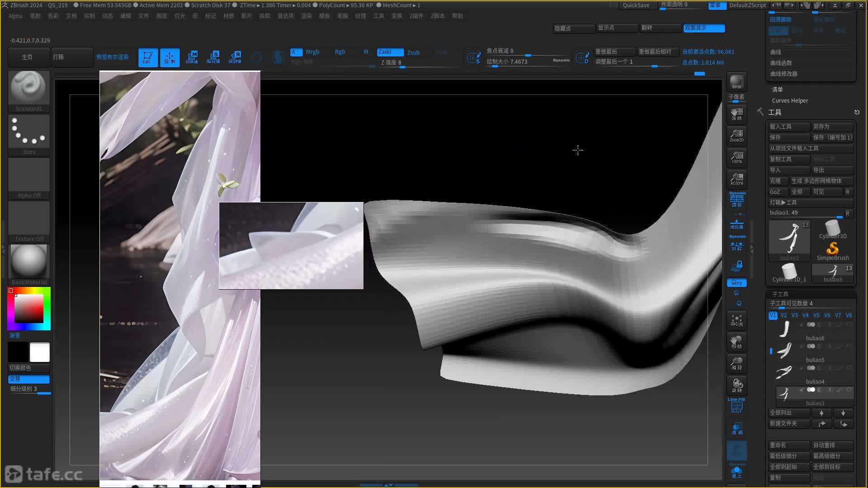Collapse the Subtool (子工具) section
Image resolution: width=868 pixels, height=488 pixels.
(x=780, y=294)
